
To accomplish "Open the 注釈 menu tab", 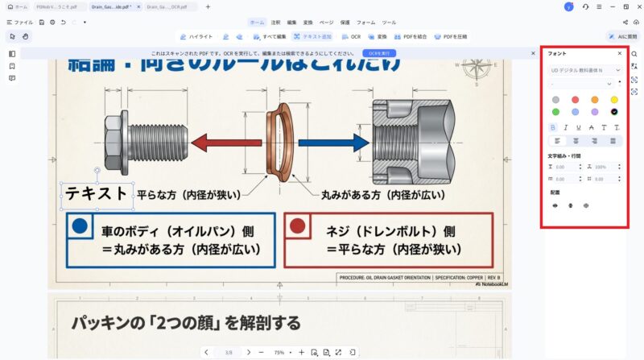I will [276, 23].
